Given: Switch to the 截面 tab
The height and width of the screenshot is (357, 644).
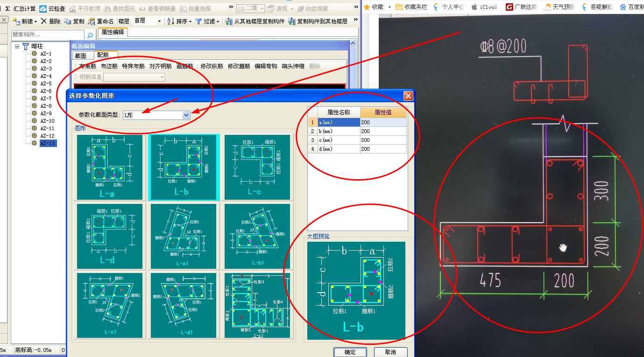Looking at the screenshot, I should 80,56.
